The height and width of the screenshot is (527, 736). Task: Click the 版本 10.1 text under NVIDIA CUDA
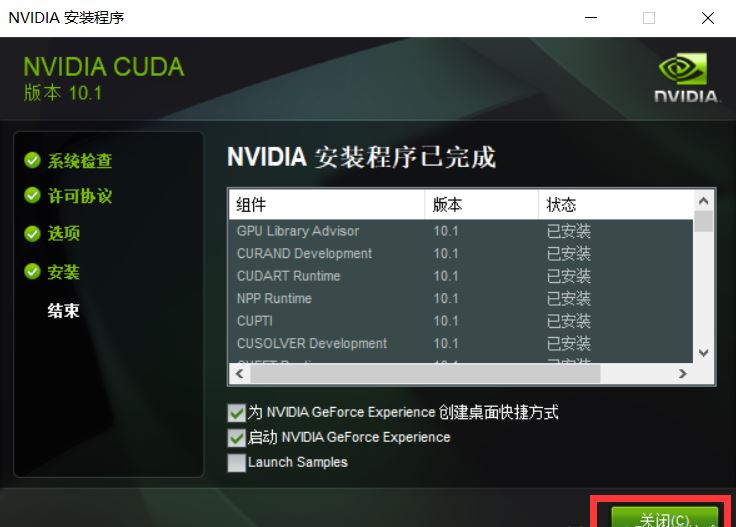pos(63,93)
